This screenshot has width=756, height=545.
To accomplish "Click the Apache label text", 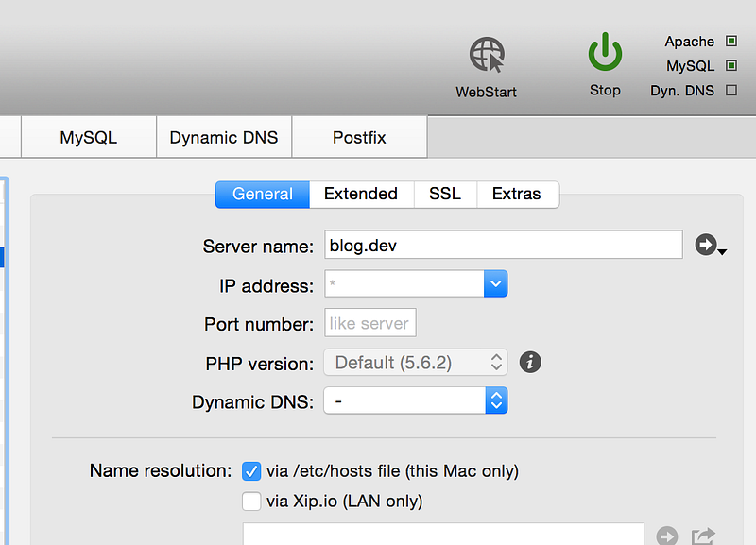I will pyautogui.click(x=690, y=42).
